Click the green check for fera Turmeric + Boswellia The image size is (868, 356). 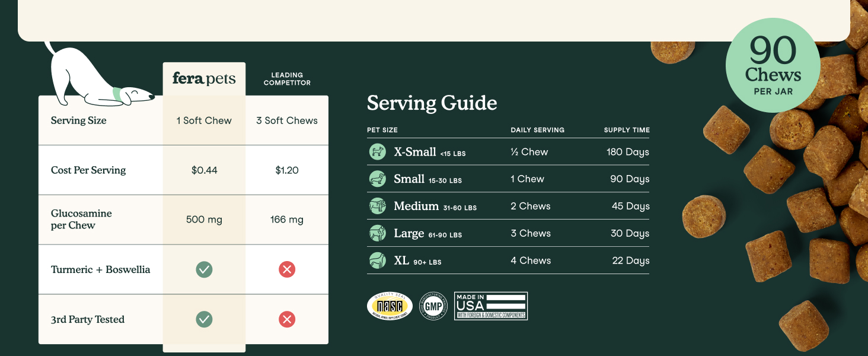click(x=204, y=269)
